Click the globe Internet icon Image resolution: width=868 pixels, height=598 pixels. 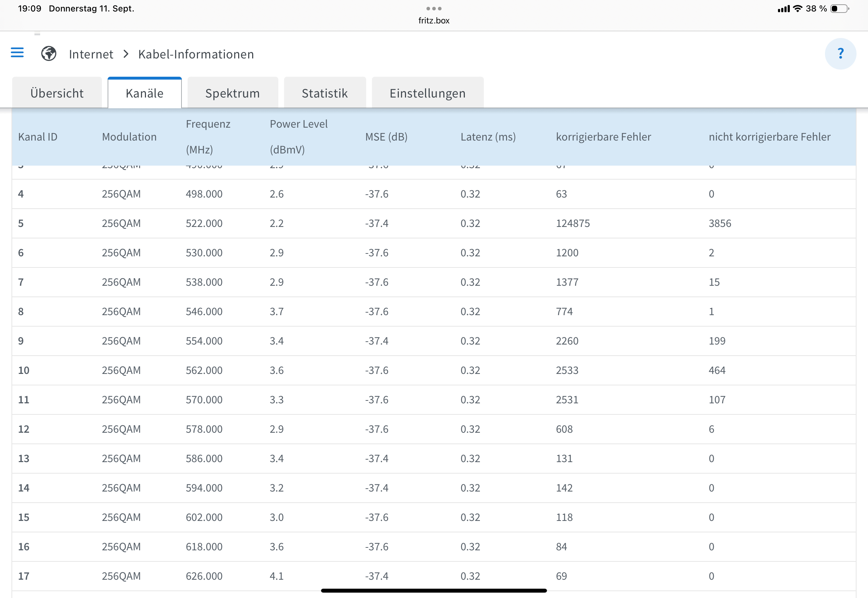(x=49, y=53)
